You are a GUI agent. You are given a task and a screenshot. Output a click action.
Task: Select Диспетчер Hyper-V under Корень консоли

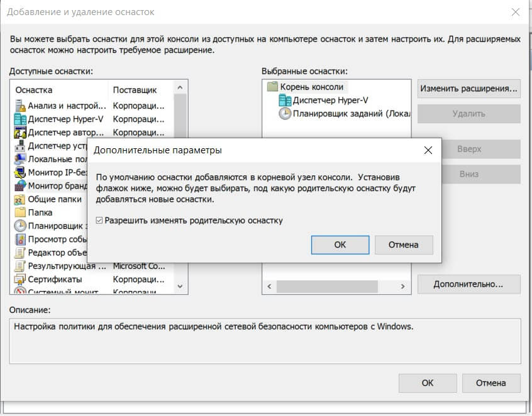[330, 101]
